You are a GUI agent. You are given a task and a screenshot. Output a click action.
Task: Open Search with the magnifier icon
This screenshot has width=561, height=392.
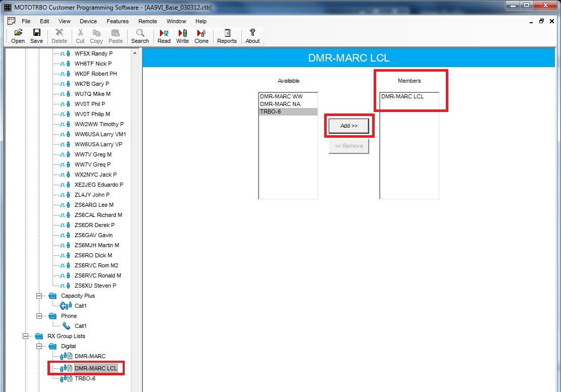[140, 33]
